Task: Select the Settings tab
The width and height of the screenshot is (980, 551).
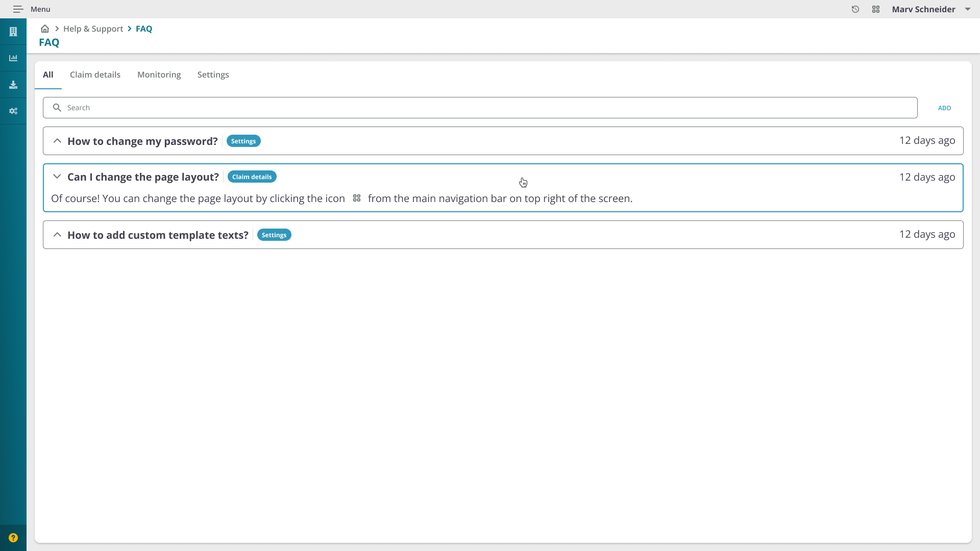Action: (x=213, y=74)
